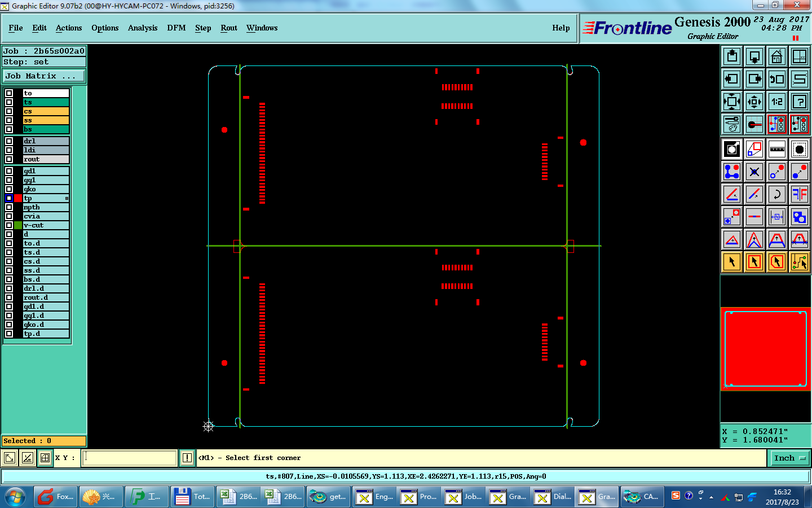Viewport: 812px width, 508px height.
Task: Select the rotate arrow icon
Action: [777, 194]
